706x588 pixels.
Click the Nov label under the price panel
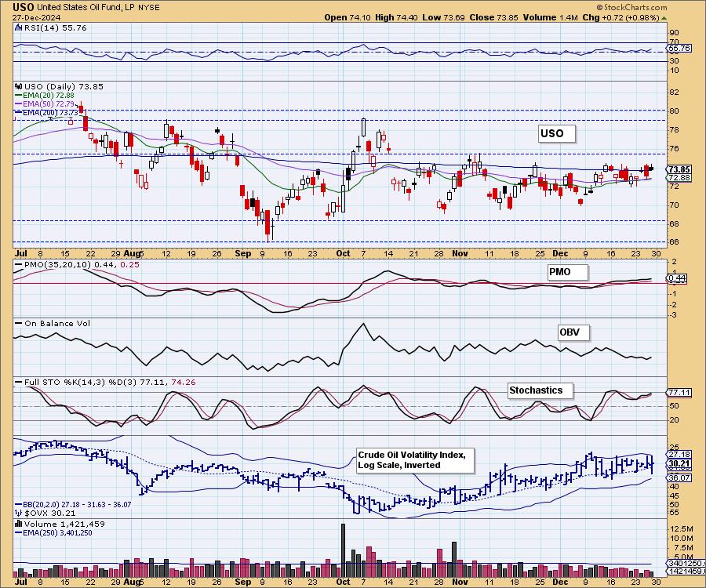click(x=460, y=253)
